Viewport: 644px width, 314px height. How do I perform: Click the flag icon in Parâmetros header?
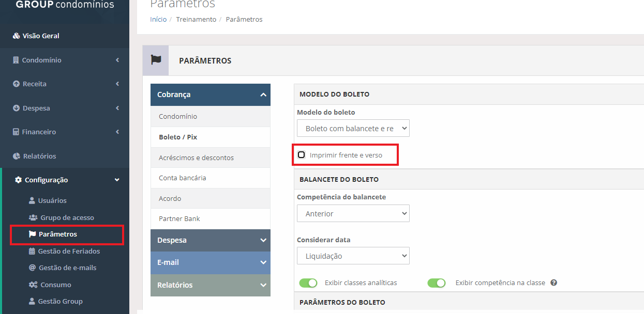tap(156, 60)
